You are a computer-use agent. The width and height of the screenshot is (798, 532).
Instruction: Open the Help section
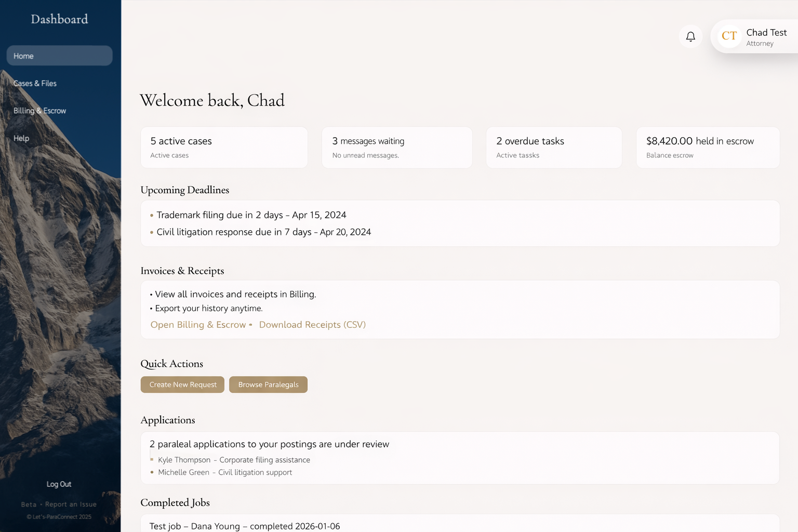[21, 138]
